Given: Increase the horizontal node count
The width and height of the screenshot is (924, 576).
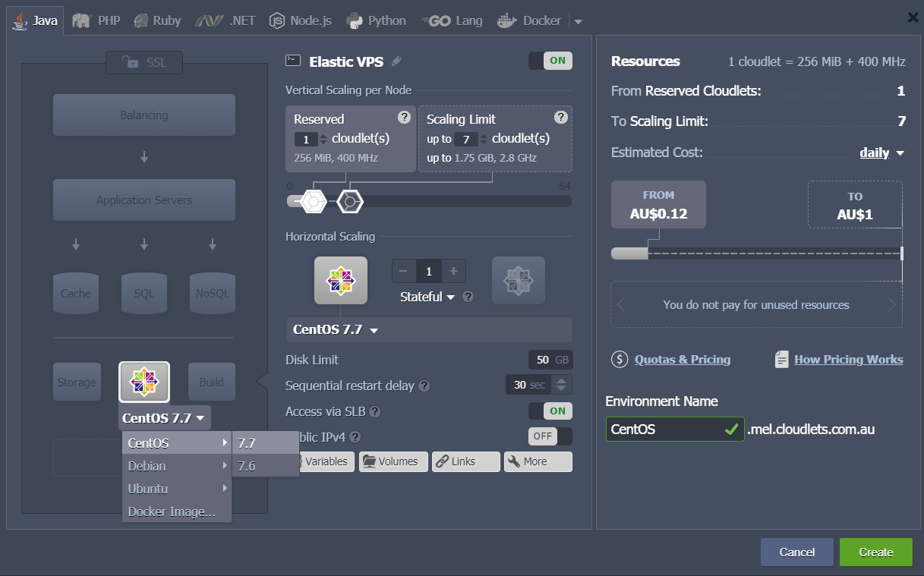Looking at the screenshot, I should tap(454, 271).
